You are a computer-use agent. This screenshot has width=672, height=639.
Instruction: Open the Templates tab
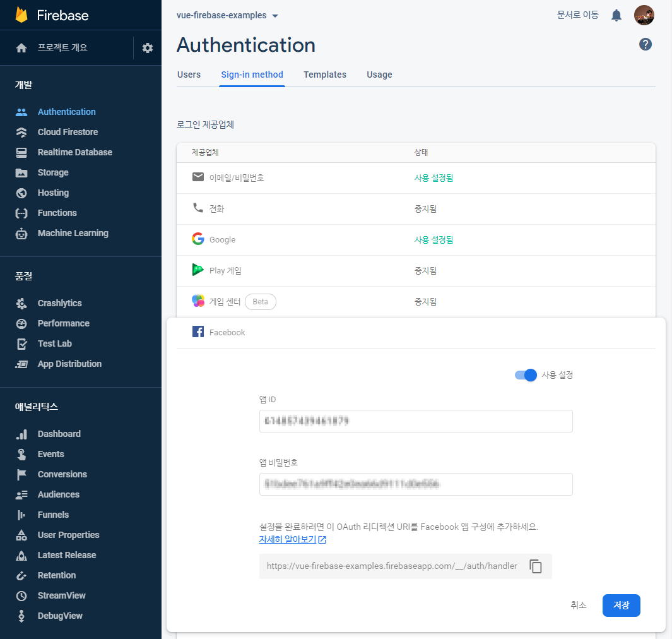325,75
